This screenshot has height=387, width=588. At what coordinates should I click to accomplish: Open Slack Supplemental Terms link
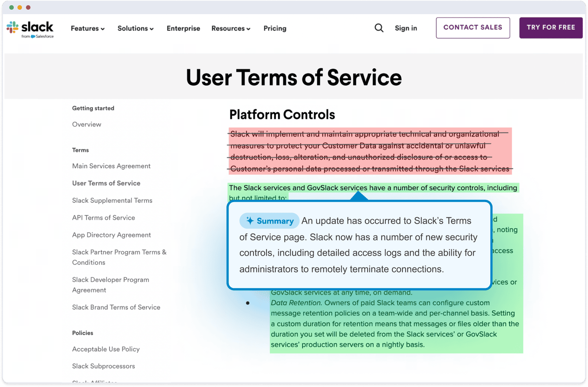tap(112, 200)
